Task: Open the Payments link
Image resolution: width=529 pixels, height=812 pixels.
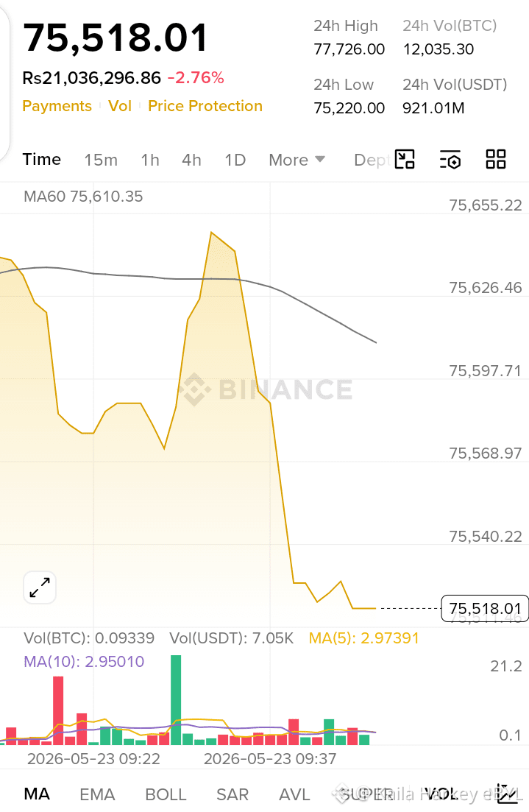Action: click(57, 106)
